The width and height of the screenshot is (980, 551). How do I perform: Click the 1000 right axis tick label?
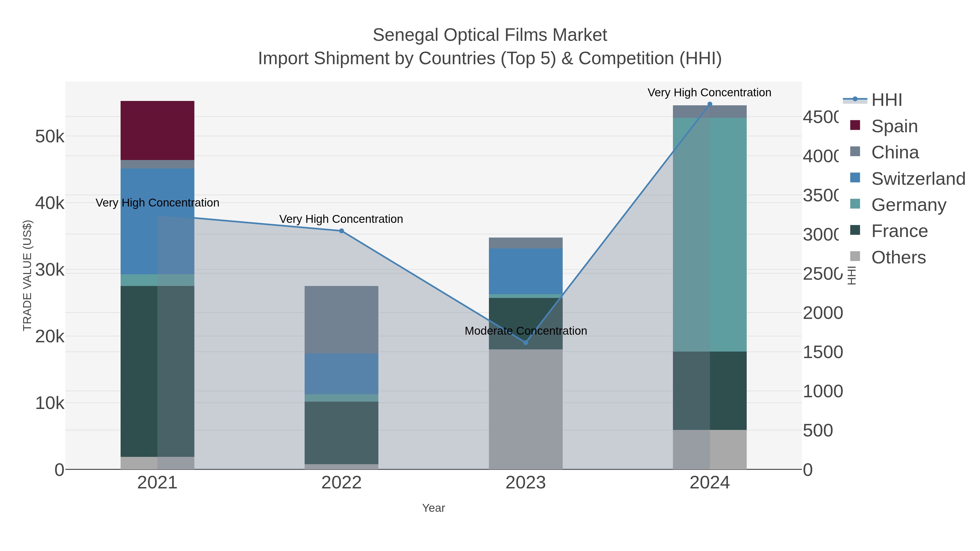click(x=823, y=391)
